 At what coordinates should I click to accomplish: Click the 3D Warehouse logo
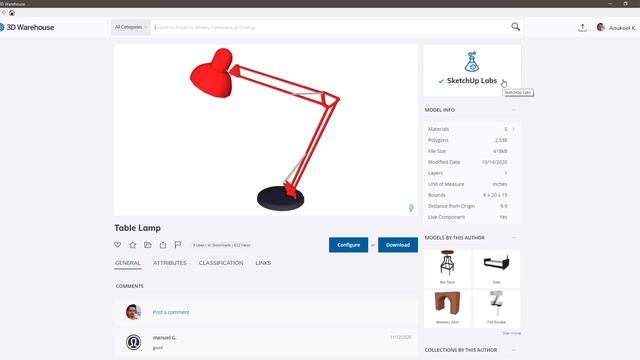[x=27, y=27]
